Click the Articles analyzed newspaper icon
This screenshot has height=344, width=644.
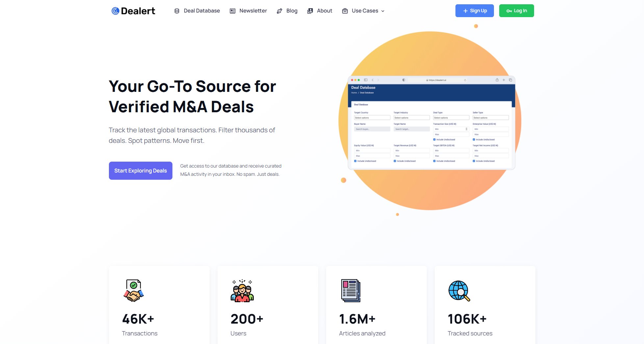pos(350,291)
